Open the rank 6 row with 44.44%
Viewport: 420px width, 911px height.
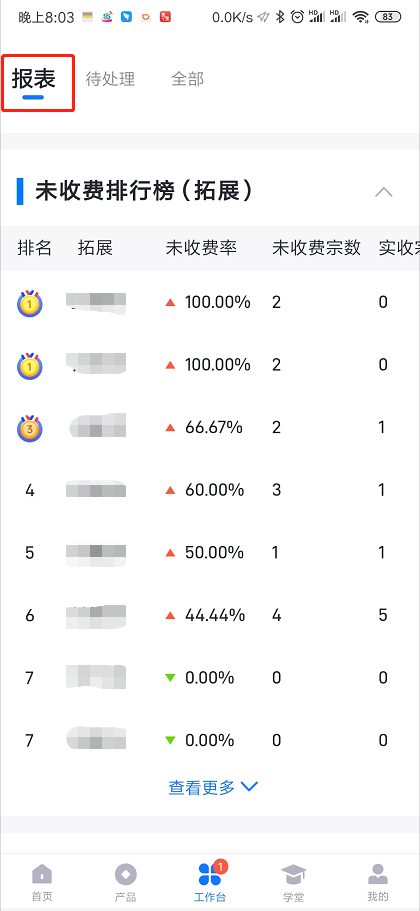click(x=210, y=615)
